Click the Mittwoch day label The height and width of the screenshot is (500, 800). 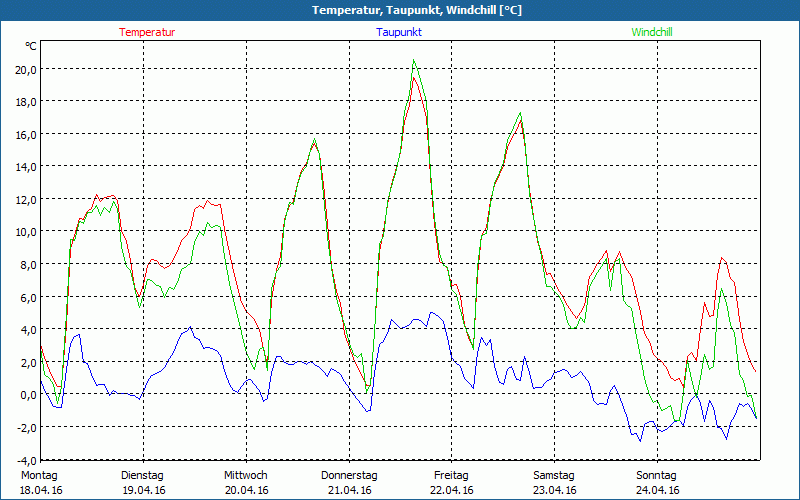(245, 476)
